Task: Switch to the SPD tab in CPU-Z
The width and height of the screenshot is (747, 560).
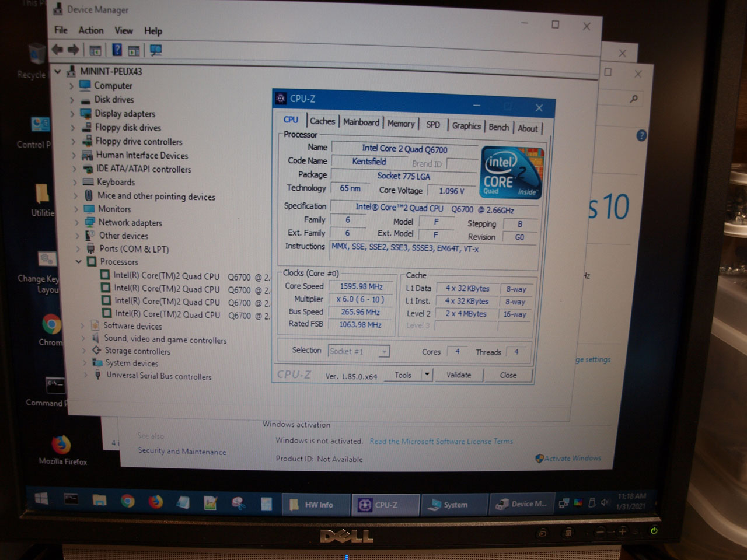Action: point(433,125)
